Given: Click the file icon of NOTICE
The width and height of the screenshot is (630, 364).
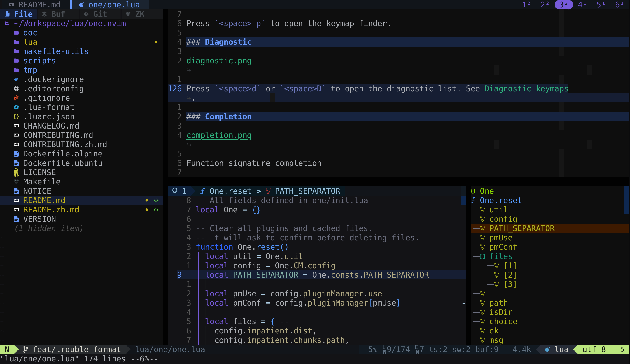Looking at the screenshot, I should pyautogui.click(x=16, y=191).
